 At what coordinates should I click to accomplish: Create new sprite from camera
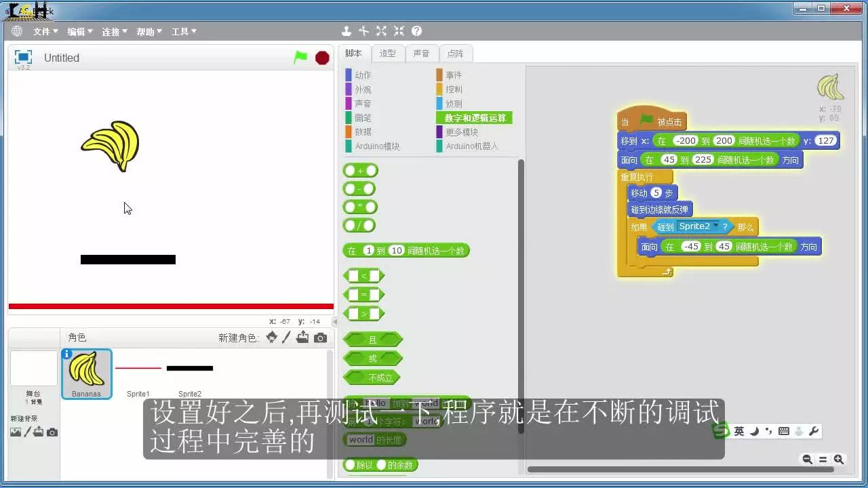click(x=321, y=338)
